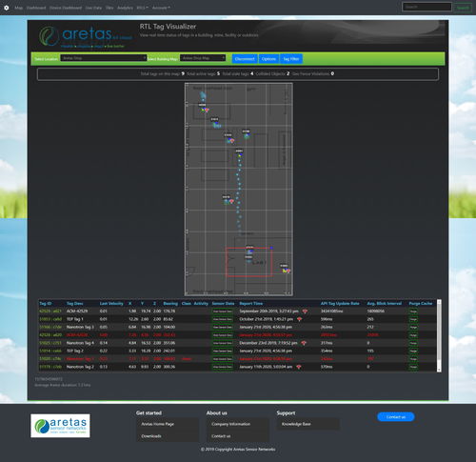
Task: Click the Aretas Sensor Networks footer logo
Action: 60,426
